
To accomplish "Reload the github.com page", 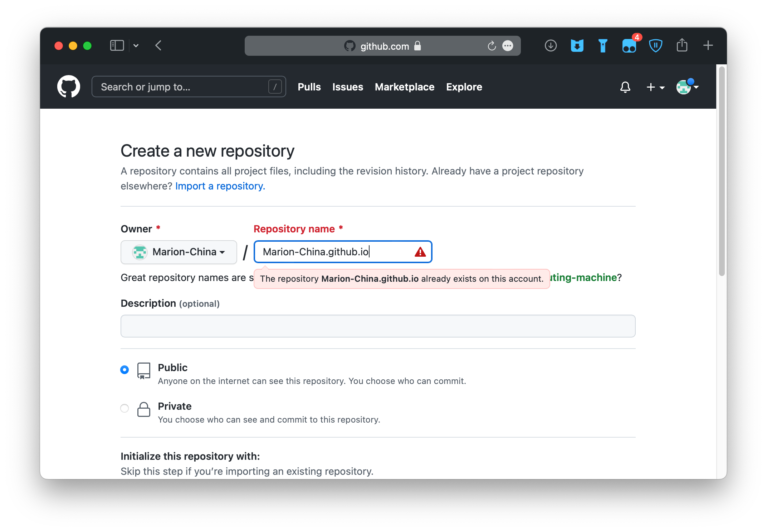I will (492, 46).
